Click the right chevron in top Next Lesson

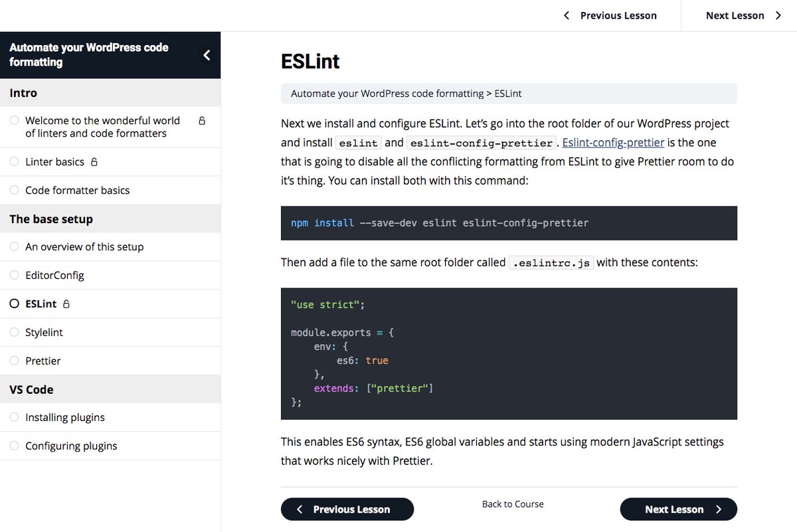(x=778, y=15)
